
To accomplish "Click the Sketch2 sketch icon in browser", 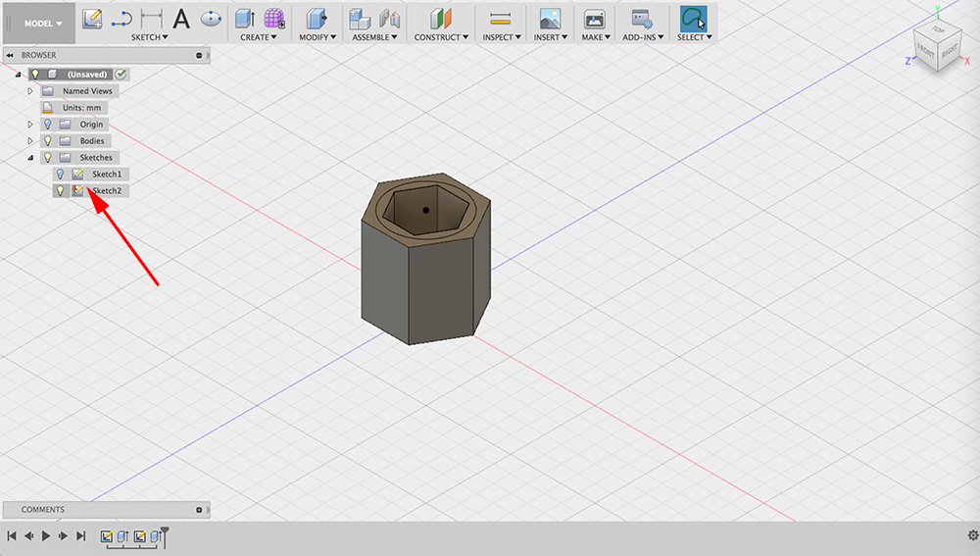I will coord(77,191).
